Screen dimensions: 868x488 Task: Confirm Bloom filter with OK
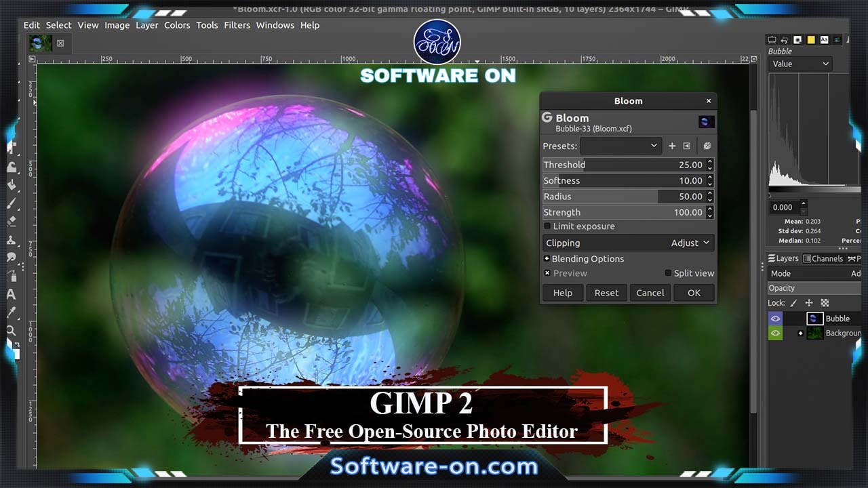pyautogui.click(x=694, y=293)
